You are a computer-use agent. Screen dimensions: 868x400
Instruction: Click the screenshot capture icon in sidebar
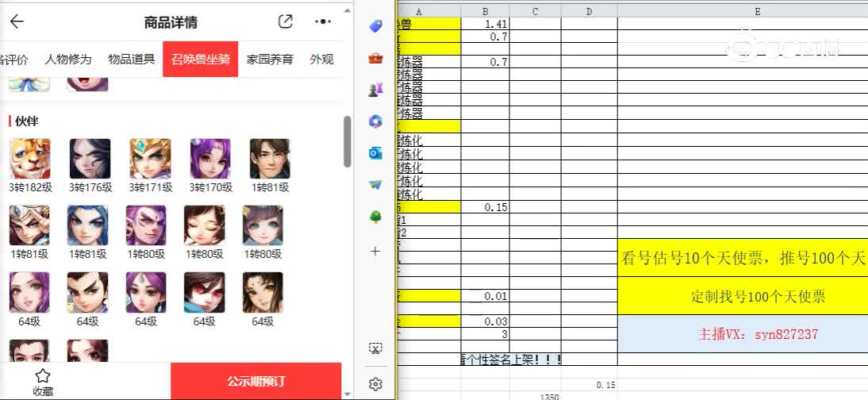pos(375,348)
